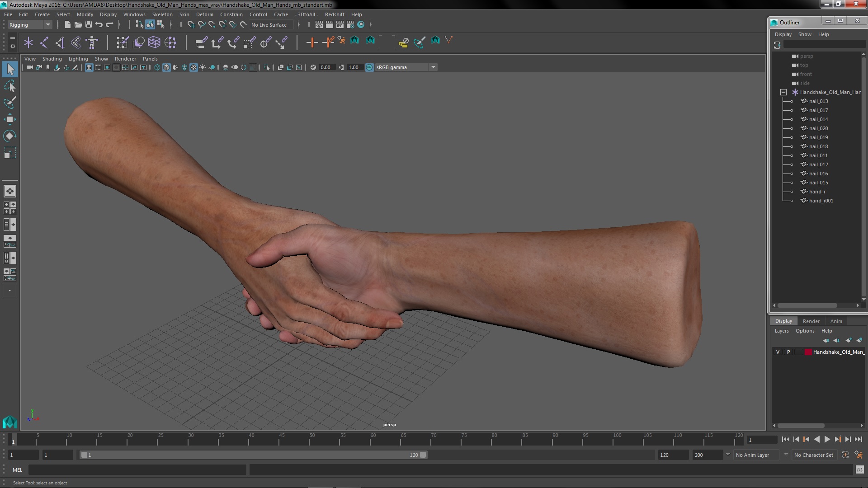Toggle use all lights bulb icon

point(203,67)
